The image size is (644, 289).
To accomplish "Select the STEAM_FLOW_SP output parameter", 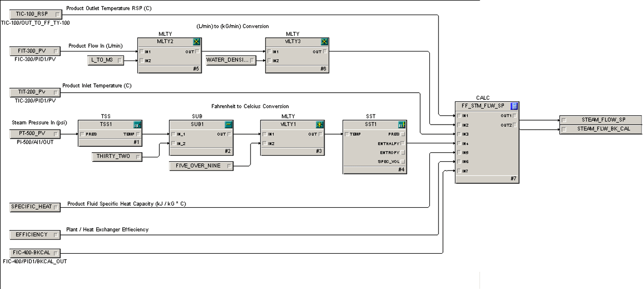I will 601,120.
